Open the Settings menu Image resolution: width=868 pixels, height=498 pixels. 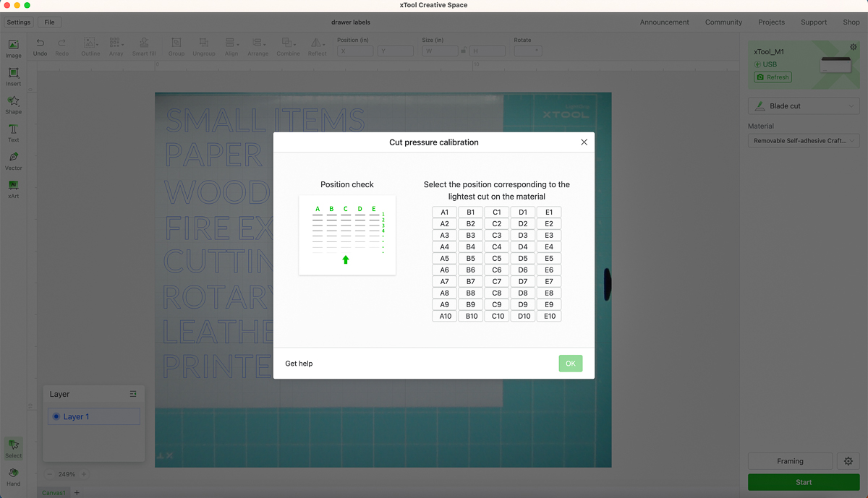[x=19, y=22]
